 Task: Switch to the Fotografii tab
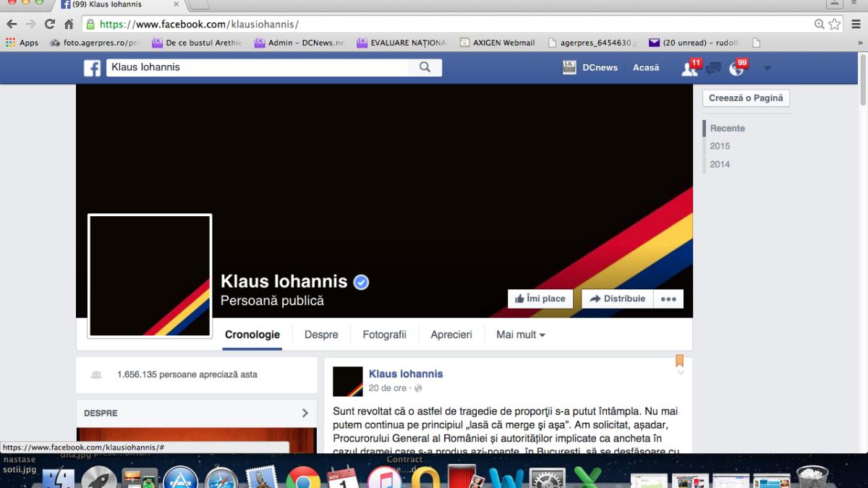pyautogui.click(x=384, y=335)
